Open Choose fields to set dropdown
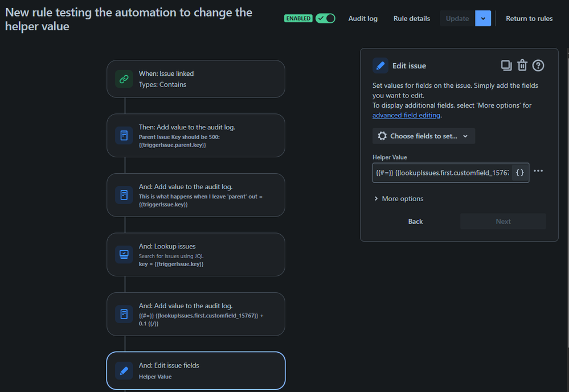The image size is (569, 392). click(x=424, y=136)
